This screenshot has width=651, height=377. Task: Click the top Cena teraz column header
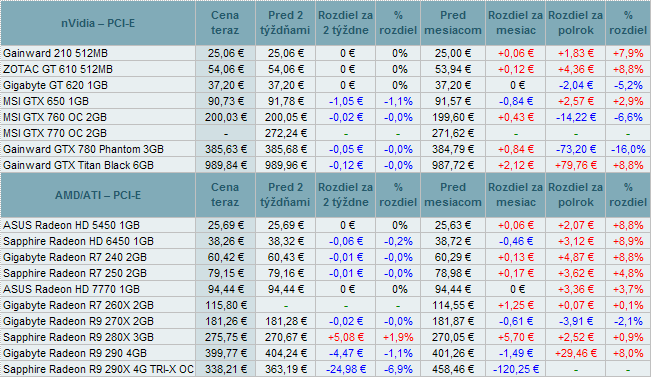point(225,23)
